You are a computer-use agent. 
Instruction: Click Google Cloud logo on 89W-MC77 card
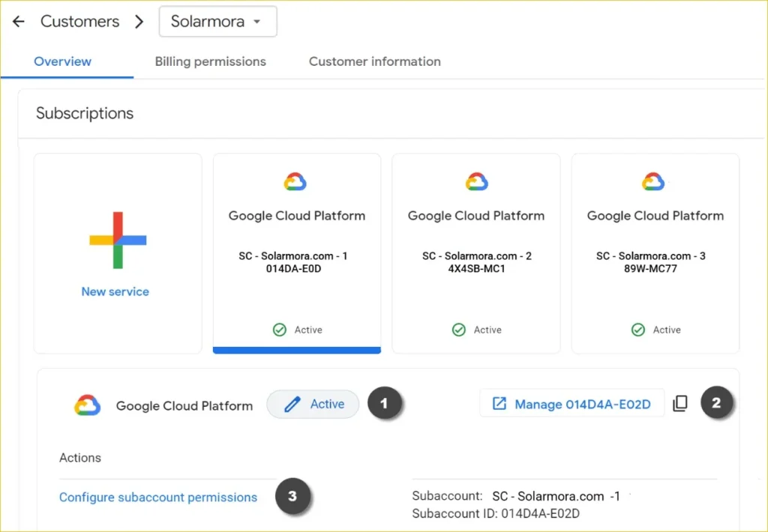coord(654,181)
